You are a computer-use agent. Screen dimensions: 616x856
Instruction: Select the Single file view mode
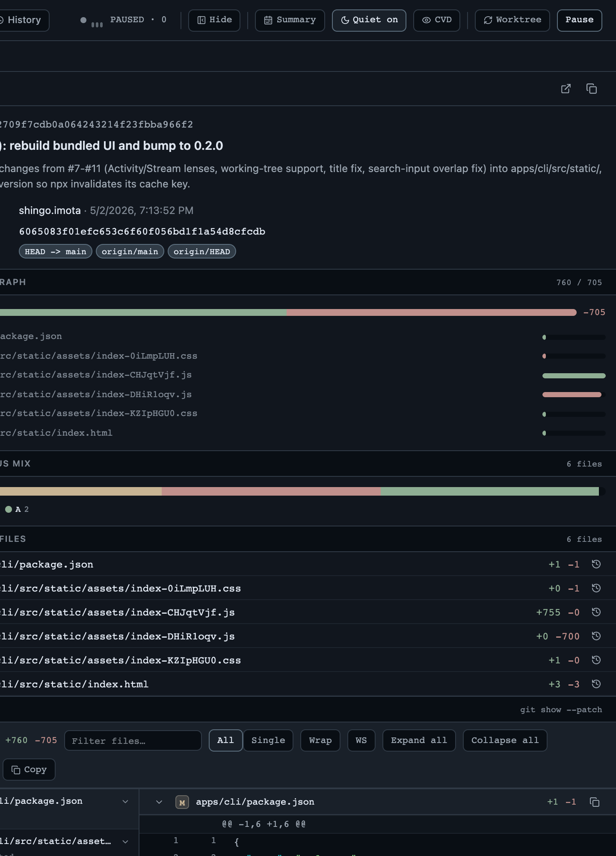(268, 740)
